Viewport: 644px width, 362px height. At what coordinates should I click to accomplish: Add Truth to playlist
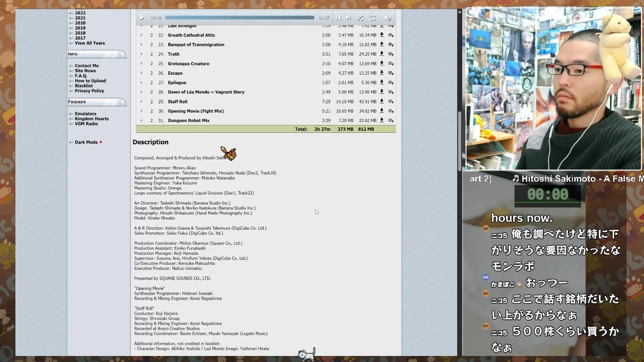click(391, 54)
